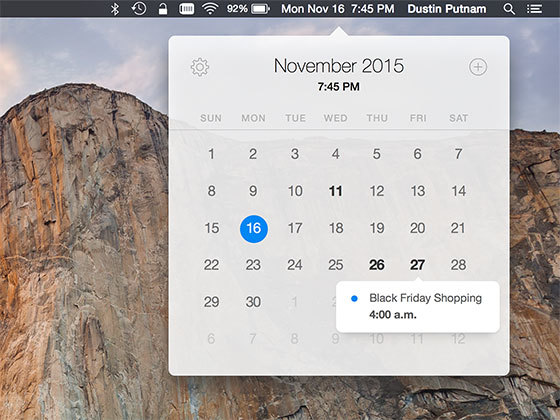Viewport: 560px width, 420px height.
Task: Click battery status icon showing 92%
Action: [x=260, y=9]
